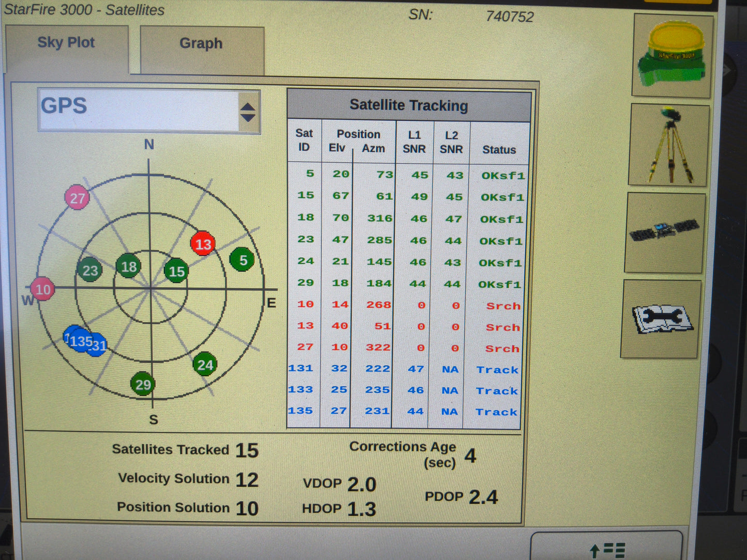Image resolution: width=747 pixels, height=560 pixels.
Task: Select satellite 23 marker on sky plot
Action: click(90, 270)
